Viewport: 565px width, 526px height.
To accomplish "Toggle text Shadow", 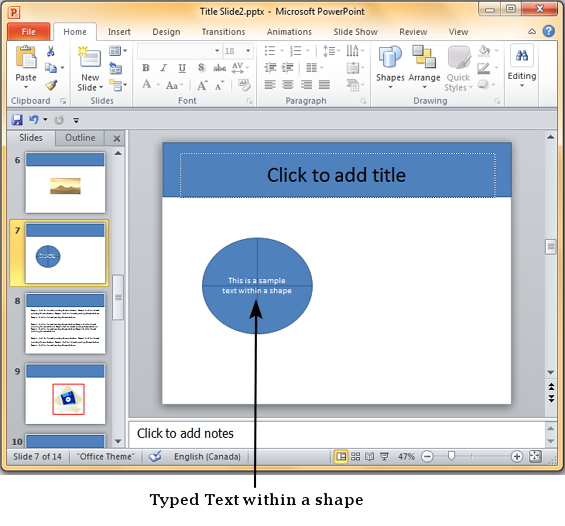I will 201,68.
